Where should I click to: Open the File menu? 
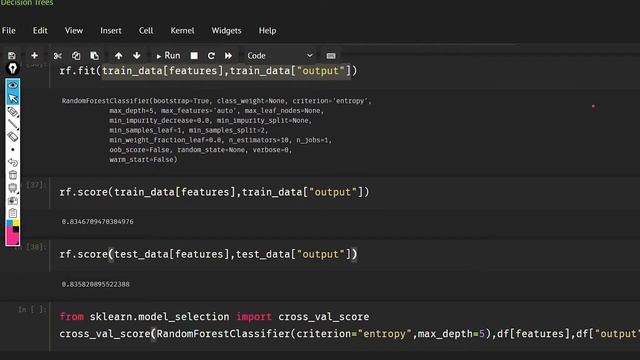(x=9, y=31)
